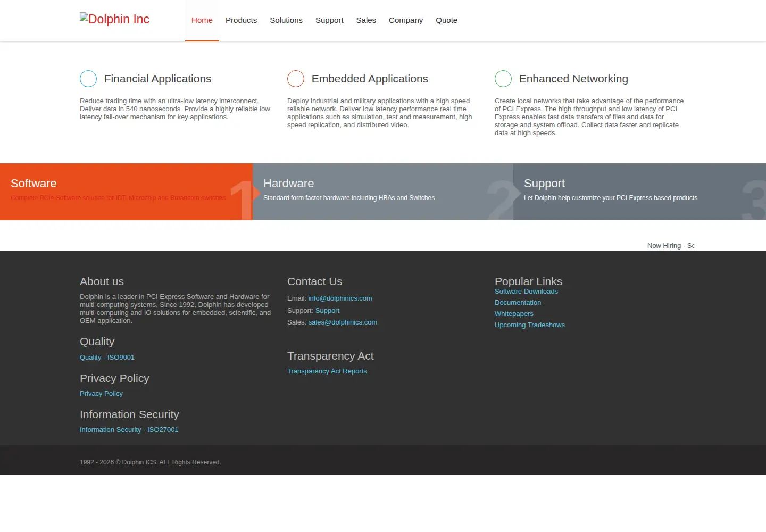Image resolution: width=766 pixels, height=532 pixels.
Task: Click the Enhanced Networking heading
Action: tap(573, 79)
